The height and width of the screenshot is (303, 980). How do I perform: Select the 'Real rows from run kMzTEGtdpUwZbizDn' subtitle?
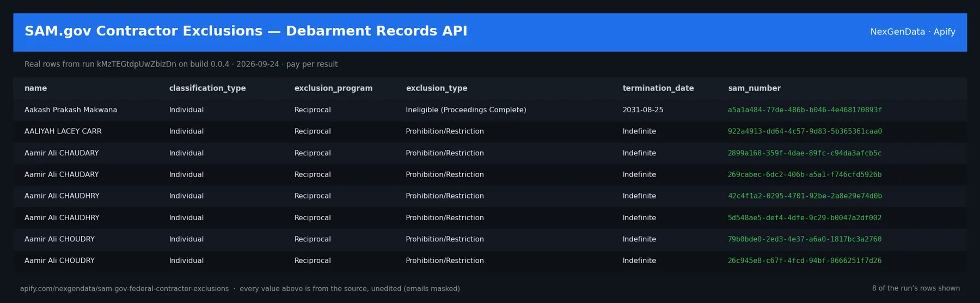181,64
